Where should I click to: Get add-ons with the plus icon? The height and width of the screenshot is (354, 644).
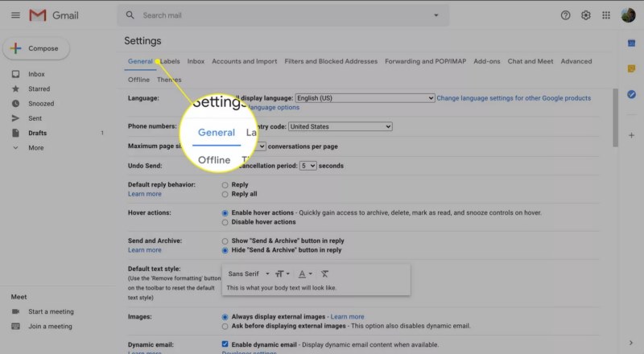(x=632, y=135)
